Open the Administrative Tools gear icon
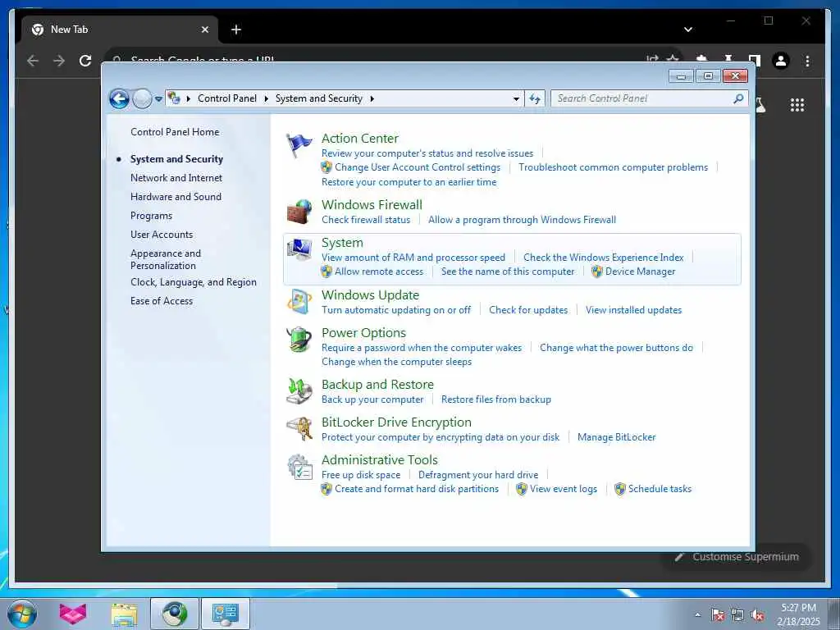The image size is (840, 630). click(x=299, y=467)
